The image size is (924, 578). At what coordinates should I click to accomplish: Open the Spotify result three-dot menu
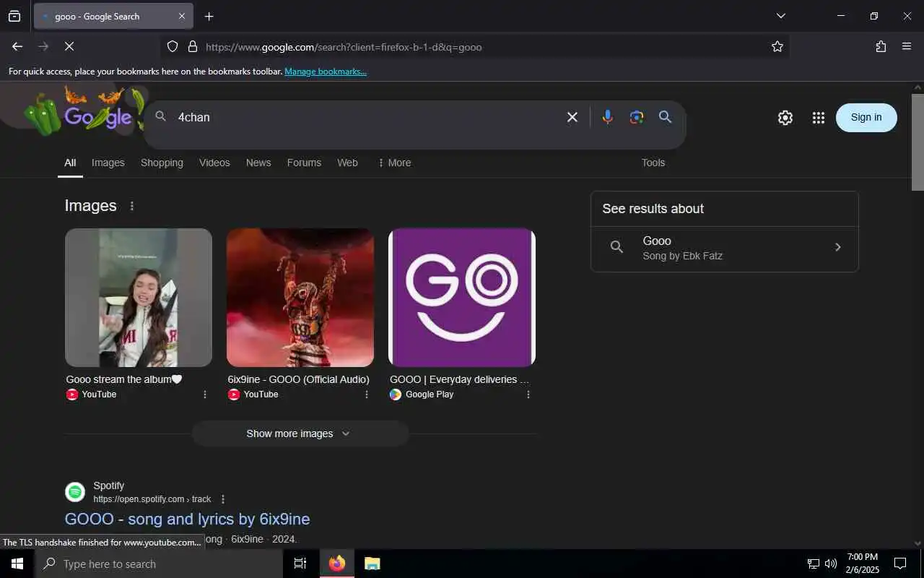[223, 499]
